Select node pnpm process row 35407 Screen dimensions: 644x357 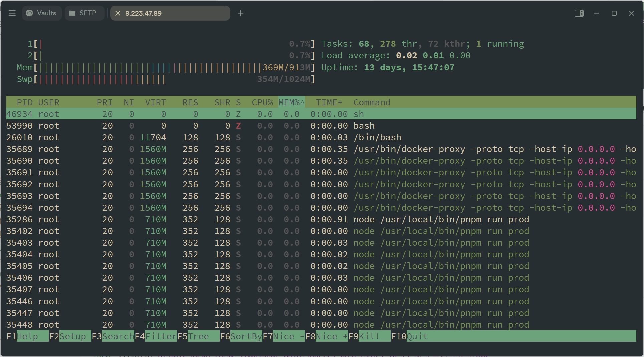[x=321, y=289]
